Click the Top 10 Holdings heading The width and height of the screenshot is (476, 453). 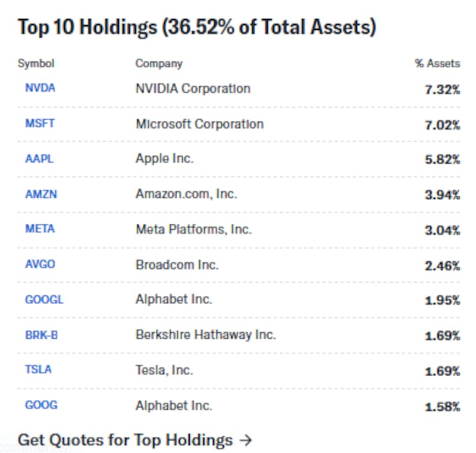click(196, 27)
